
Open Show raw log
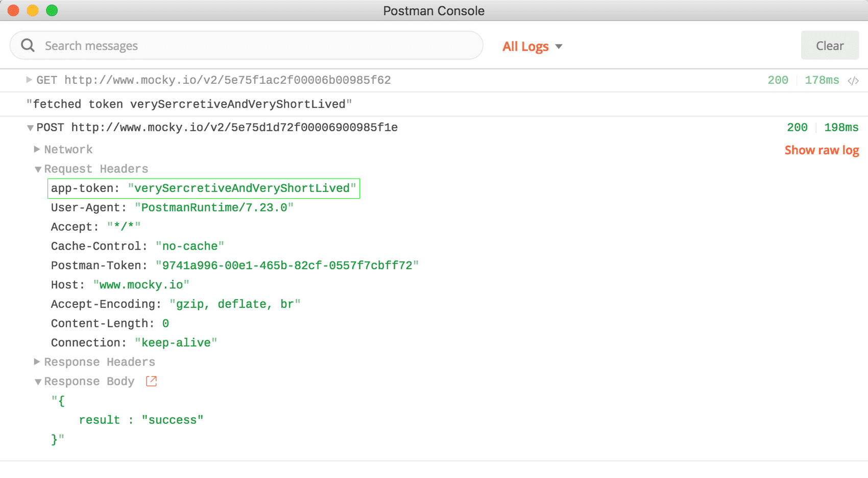[x=822, y=150]
